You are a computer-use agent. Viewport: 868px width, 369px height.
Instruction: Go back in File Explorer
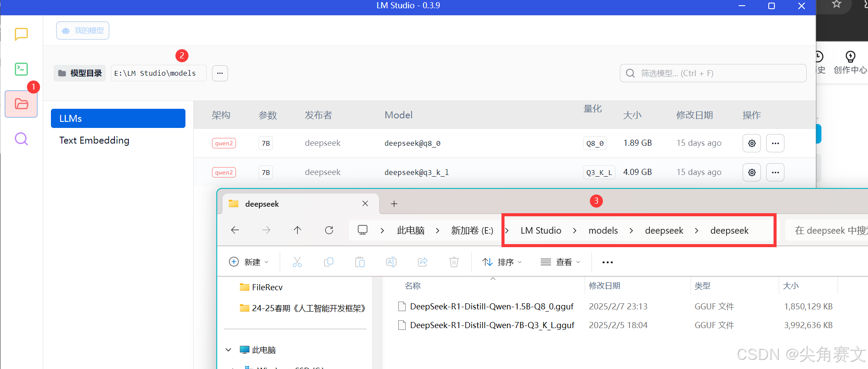click(x=235, y=230)
